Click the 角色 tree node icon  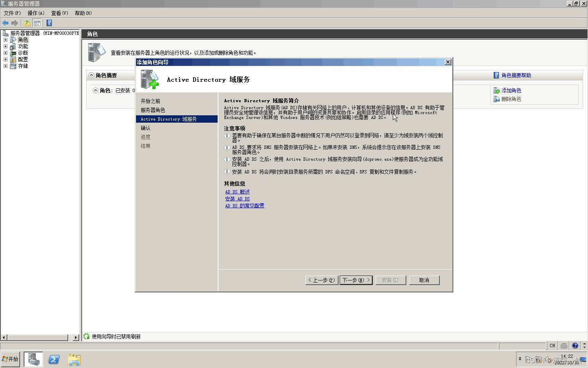13,40
